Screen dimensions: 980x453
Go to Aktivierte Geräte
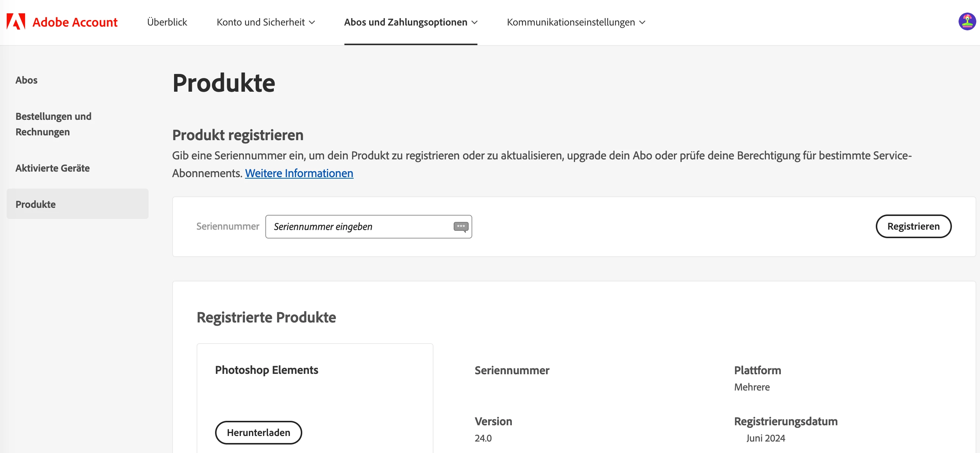[52, 168]
